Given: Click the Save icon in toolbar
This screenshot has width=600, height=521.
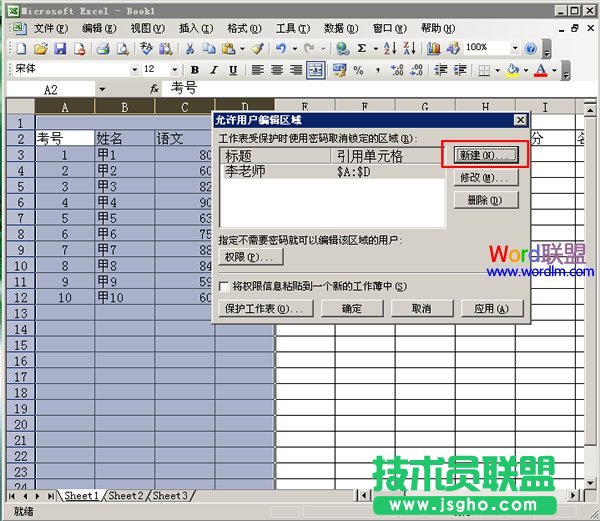Looking at the screenshot, I should click(x=59, y=48).
